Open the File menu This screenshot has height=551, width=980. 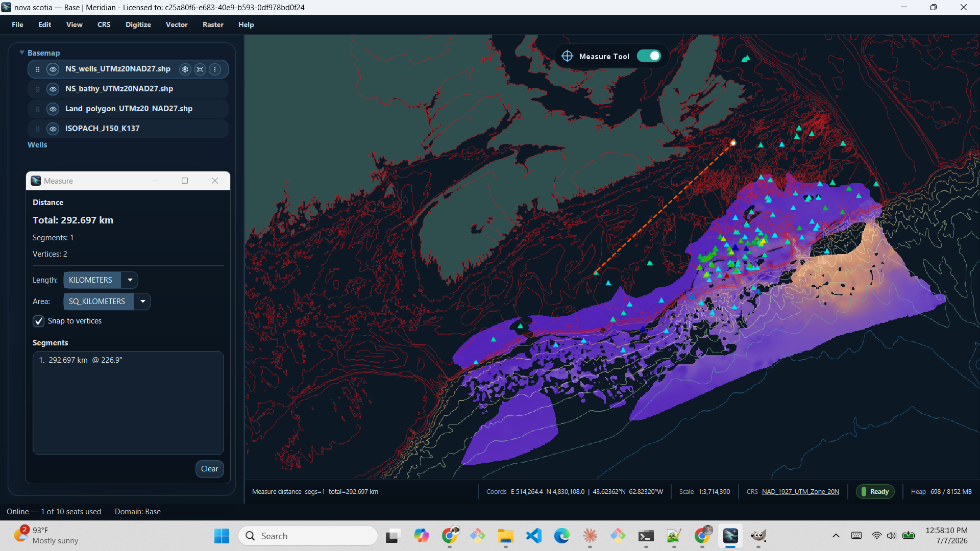pyautogui.click(x=17, y=24)
